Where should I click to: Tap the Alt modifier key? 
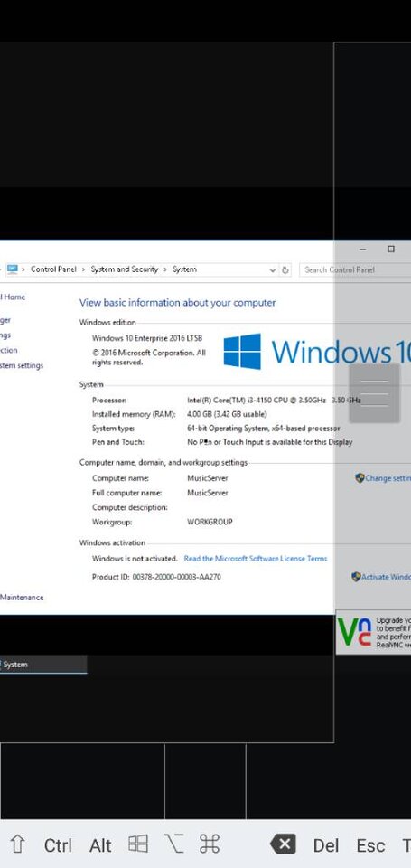(100, 845)
